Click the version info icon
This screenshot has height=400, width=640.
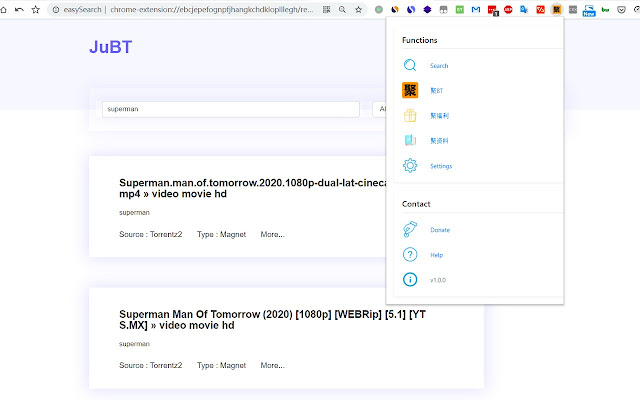[410, 280]
